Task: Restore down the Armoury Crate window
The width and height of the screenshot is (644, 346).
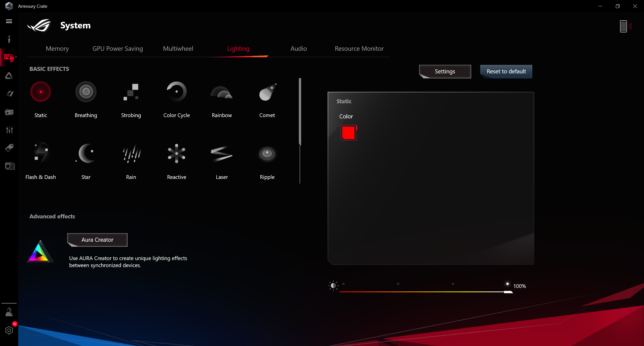Action: coord(618,6)
